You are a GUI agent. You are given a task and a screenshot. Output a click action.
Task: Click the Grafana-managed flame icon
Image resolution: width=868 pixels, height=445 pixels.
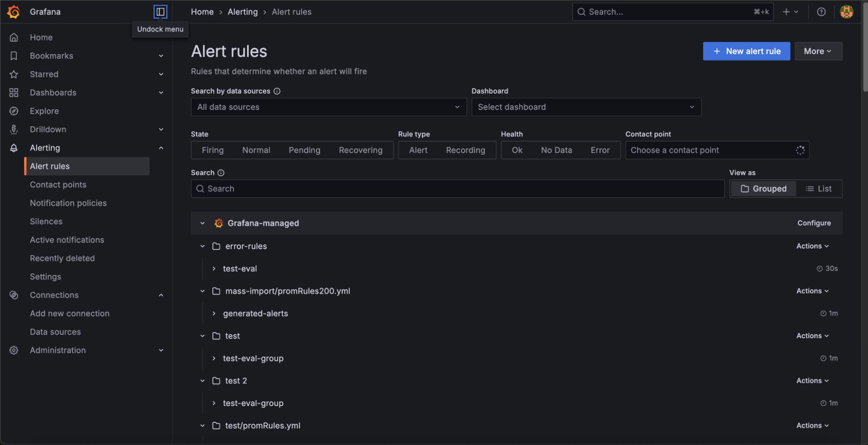[x=218, y=223]
